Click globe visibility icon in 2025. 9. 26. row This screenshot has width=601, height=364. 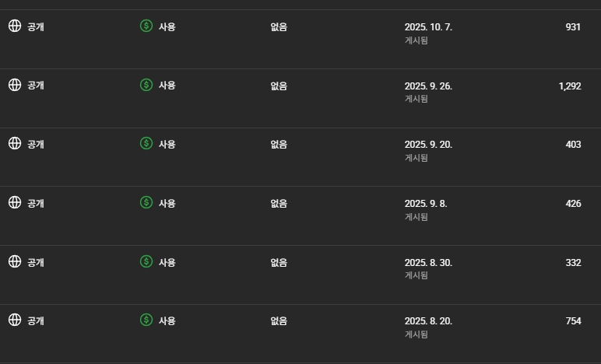coord(14,85)
